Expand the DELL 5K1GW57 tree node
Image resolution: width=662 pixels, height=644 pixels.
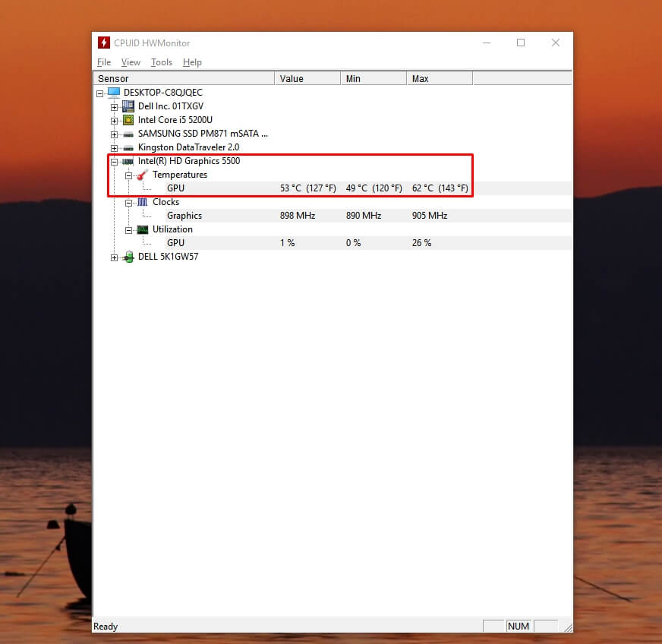(114, 256)
